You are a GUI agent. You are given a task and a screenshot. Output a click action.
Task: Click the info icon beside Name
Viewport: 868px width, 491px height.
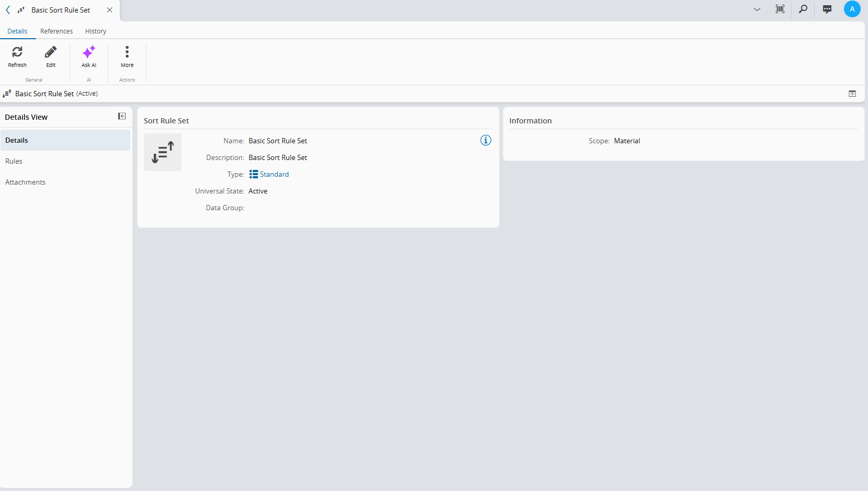point(486,140)
